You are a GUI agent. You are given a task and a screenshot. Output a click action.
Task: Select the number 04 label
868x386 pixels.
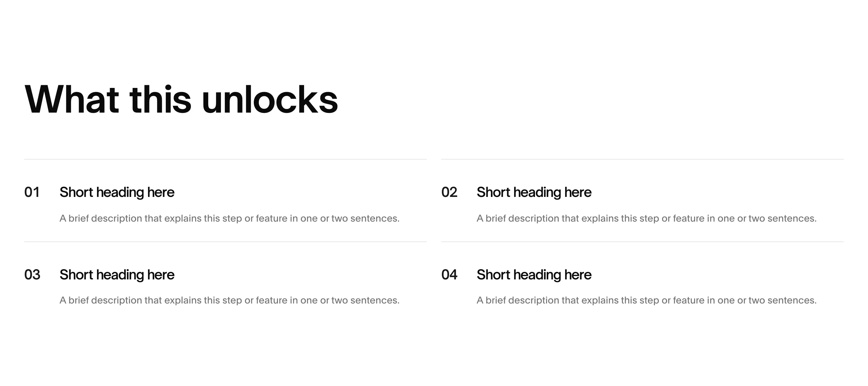point(449,275)
